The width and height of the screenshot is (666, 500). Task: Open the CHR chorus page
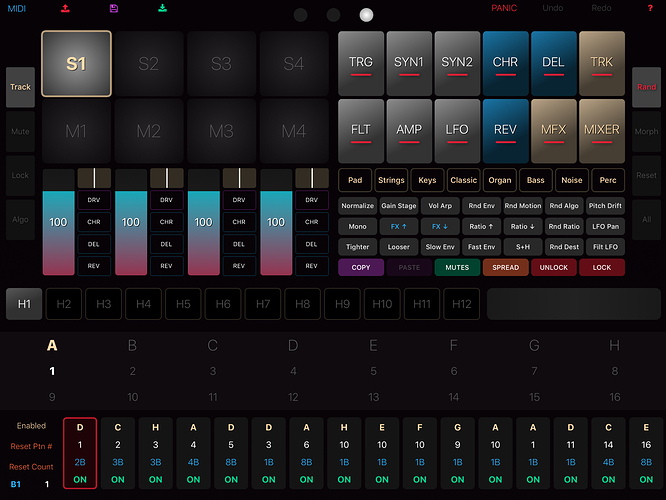tap(505, 63)
